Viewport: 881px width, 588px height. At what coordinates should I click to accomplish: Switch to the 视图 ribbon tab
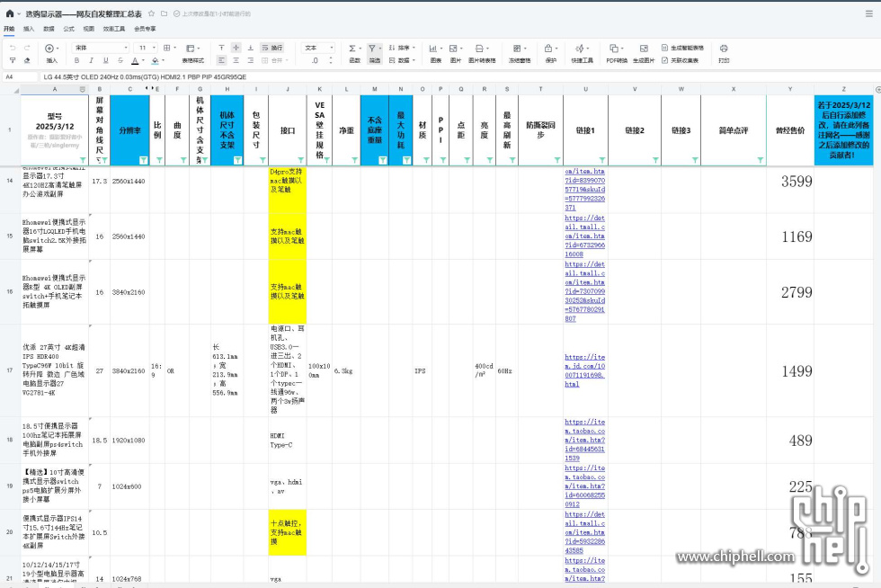(x=89, y=29)
